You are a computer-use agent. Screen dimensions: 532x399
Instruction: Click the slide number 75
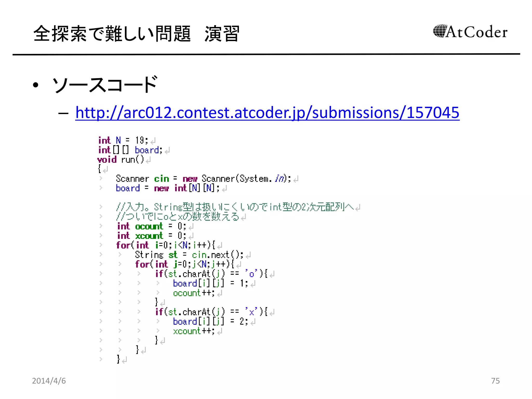click(x=495, y=381)
